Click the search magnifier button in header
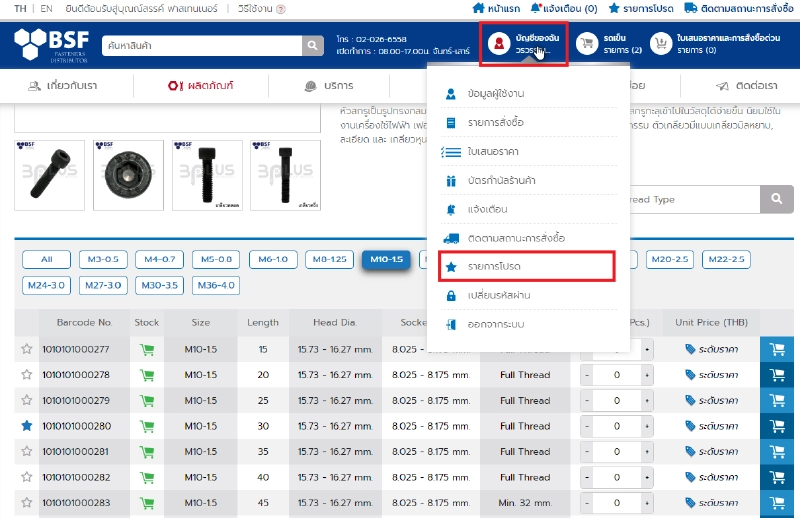Image resolution: width=800 pixels, height=518 pixels. 313,46
